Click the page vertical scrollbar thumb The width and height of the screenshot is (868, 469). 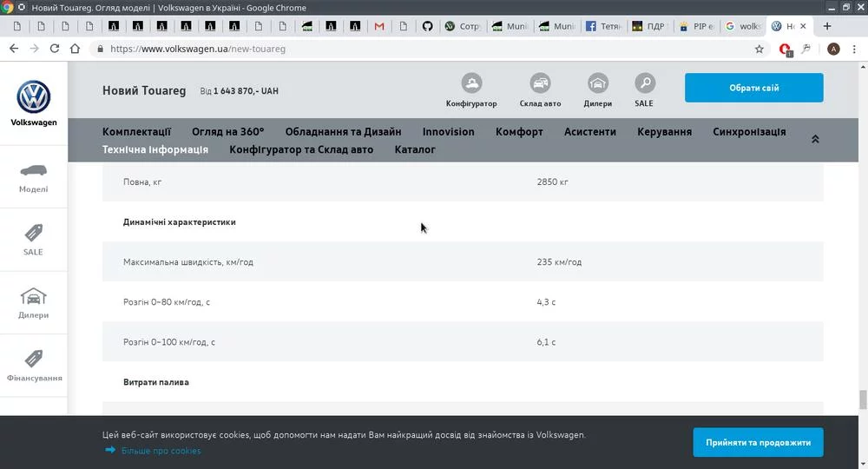pyautogui.click(x=863, y=400)
